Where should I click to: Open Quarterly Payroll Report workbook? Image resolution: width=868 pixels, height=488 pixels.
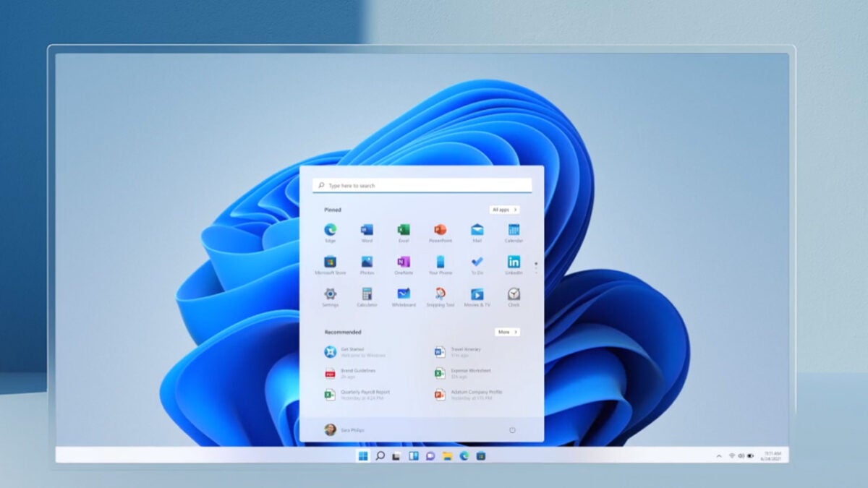click(x=357, y=394)
